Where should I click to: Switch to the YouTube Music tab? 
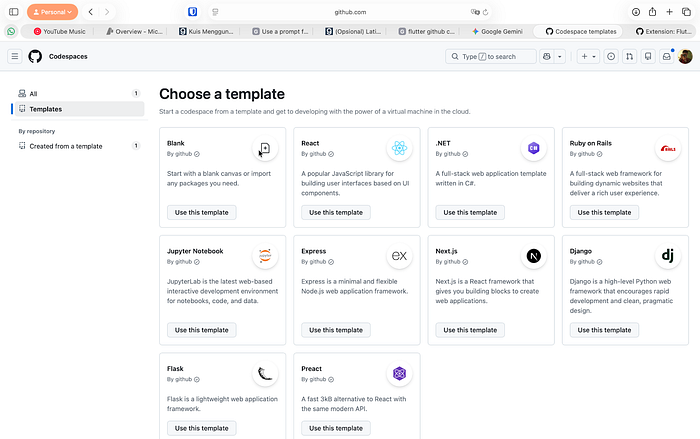click(64, 31)
